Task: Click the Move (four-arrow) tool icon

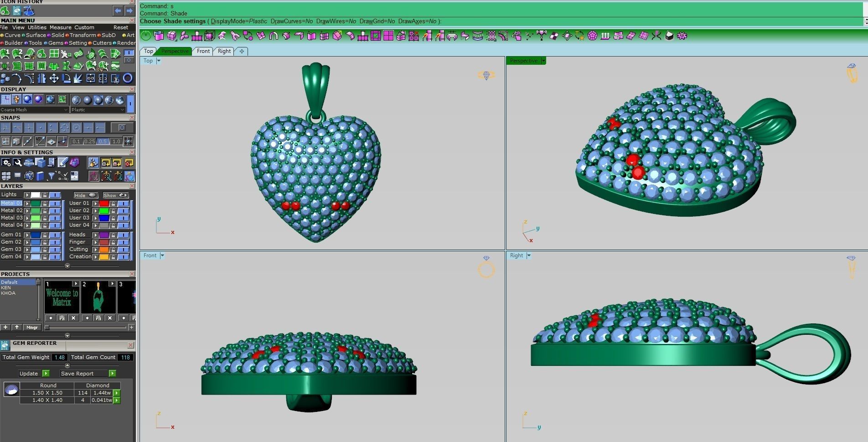Action: 54,78
